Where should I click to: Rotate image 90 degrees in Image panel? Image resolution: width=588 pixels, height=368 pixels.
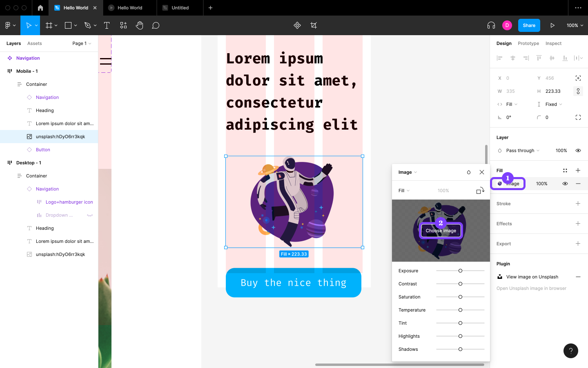pos(480,191)
